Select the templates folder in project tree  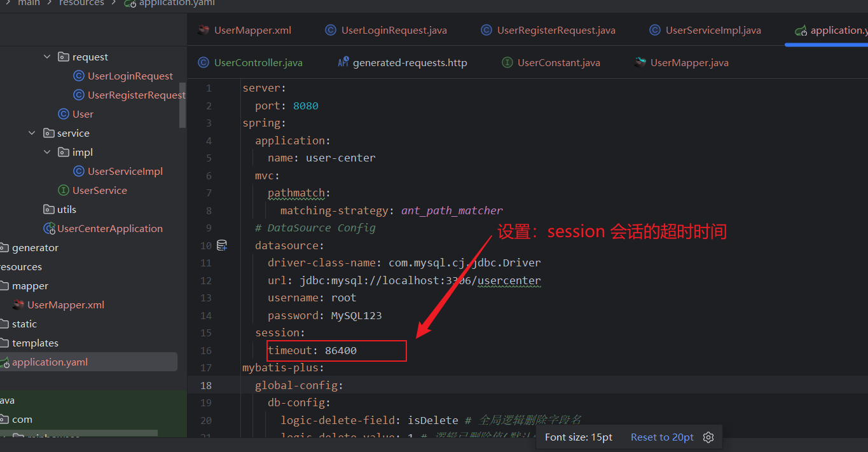(35, 343)
